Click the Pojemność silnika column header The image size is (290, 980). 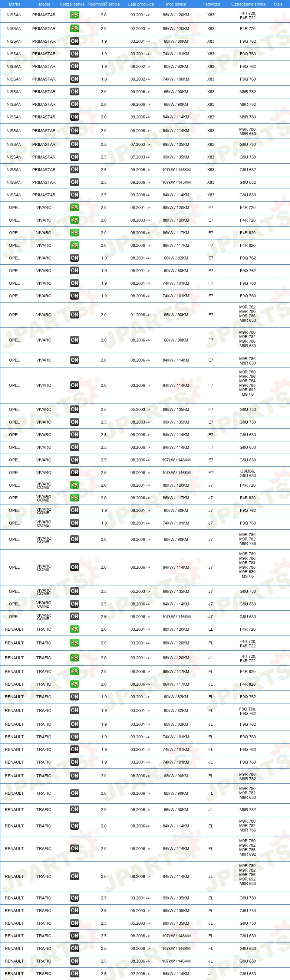click(x=103, y=4)
